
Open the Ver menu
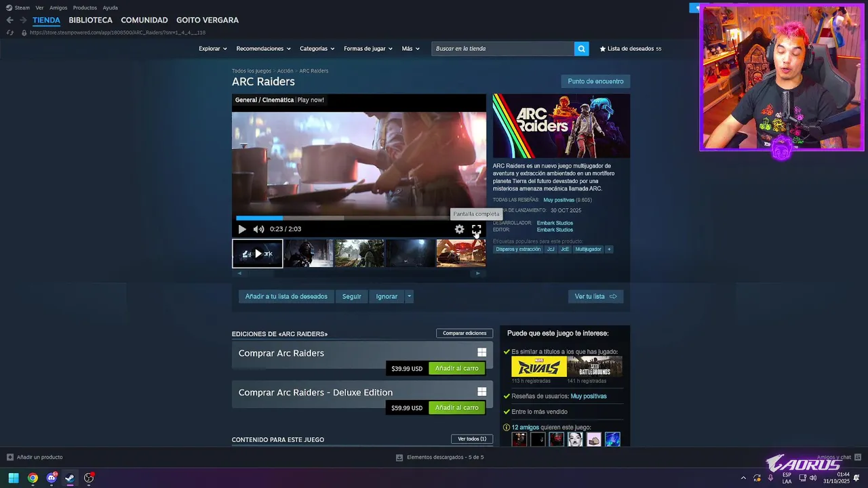tap(39, 8)
